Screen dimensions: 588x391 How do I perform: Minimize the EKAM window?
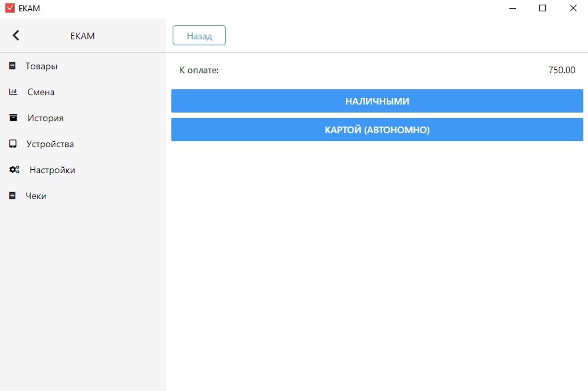point(513,8)
